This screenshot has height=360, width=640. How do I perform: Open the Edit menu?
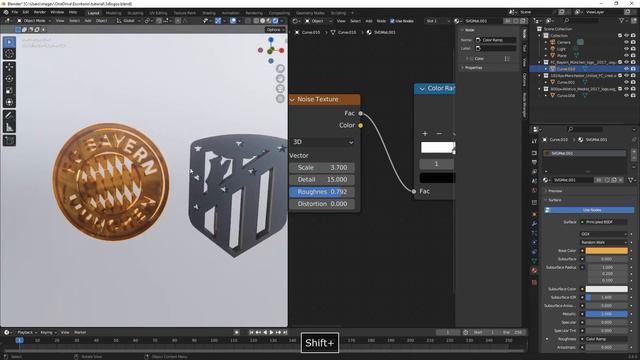pyautogui.click(x=26, y=12)
